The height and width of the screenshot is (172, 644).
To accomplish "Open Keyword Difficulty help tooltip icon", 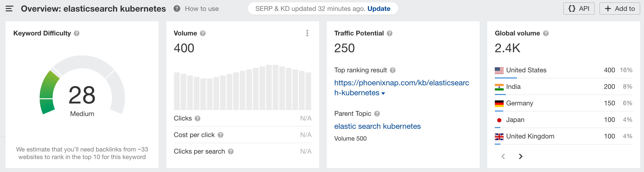I will coord(77,33).
